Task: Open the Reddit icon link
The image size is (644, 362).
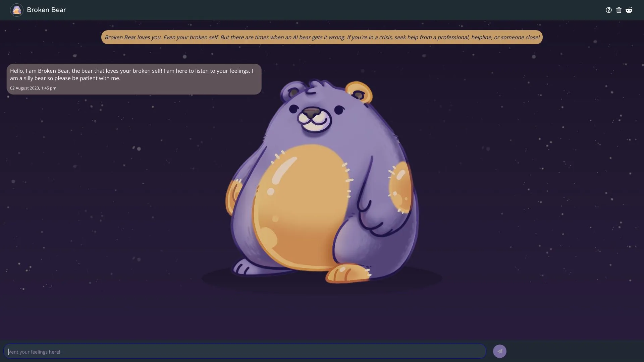Action: 629,10
